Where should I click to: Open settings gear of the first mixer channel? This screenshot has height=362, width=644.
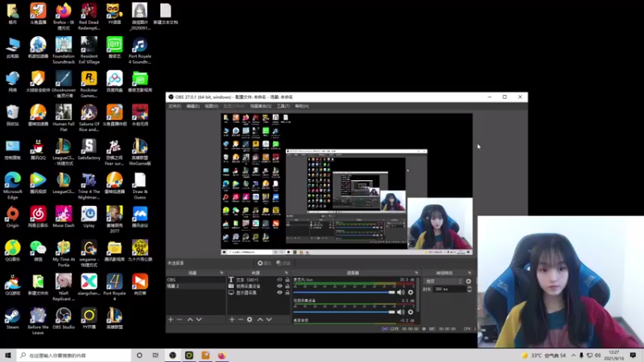[411, 292]
